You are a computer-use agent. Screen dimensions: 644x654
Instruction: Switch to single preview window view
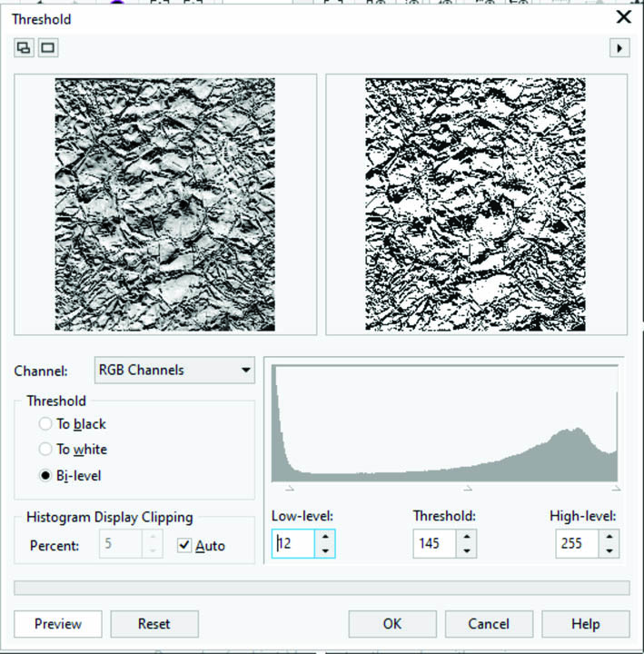point(48,47)
